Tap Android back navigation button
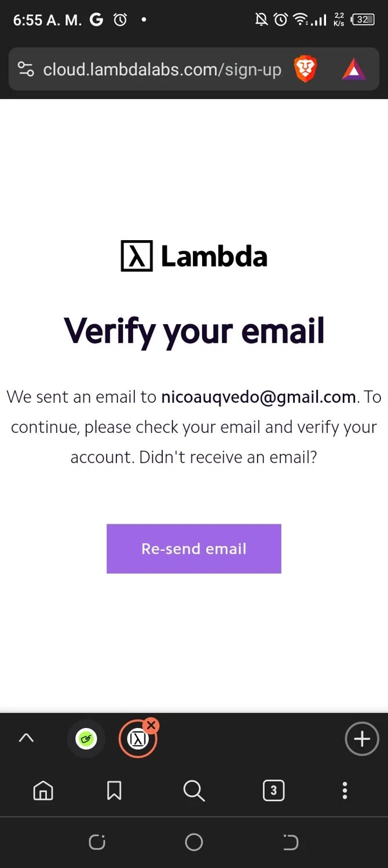Screen dimensions: 388x868 pyautogui.click(x=291, y=842)
